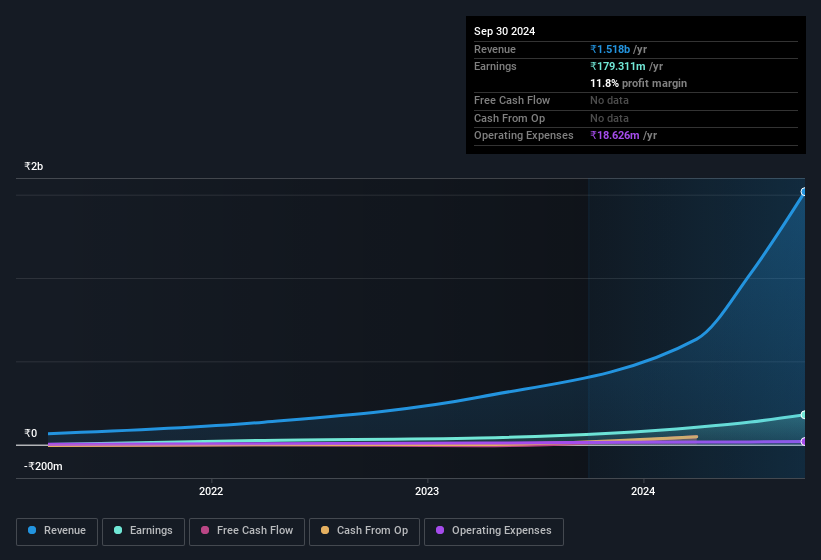Image resolution: width=821 pixels, height=560 pixels.
Task: Click the Free Cash Flow tooltip row label
Action: [512, 100]
